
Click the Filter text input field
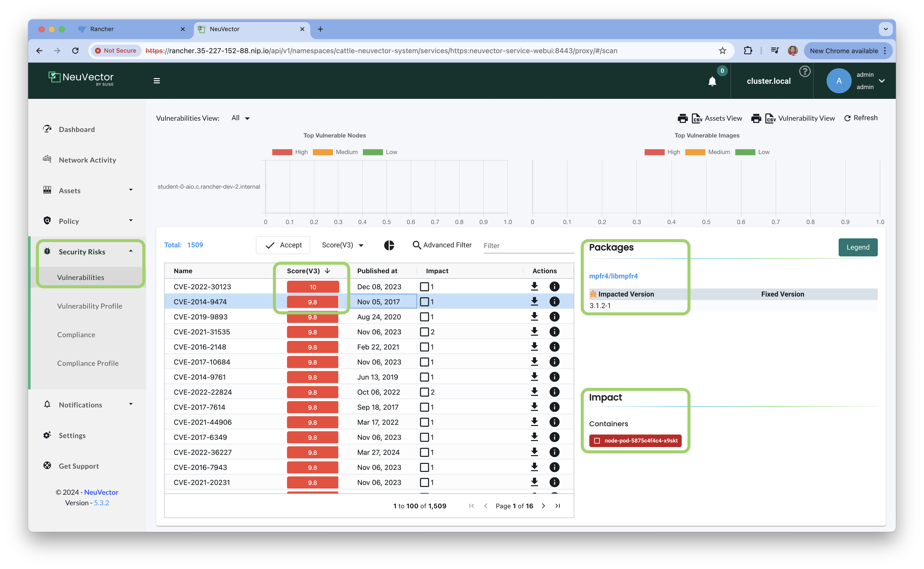(528, 246)
